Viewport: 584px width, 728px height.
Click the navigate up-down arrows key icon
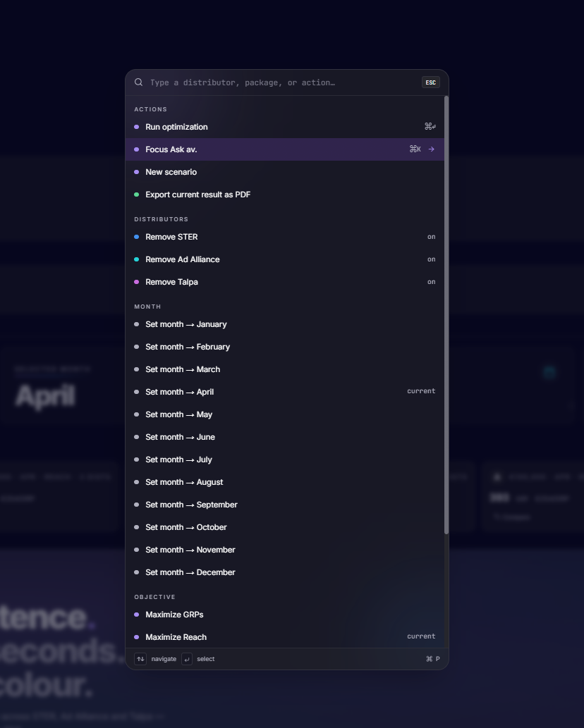(x=140, y=659)
